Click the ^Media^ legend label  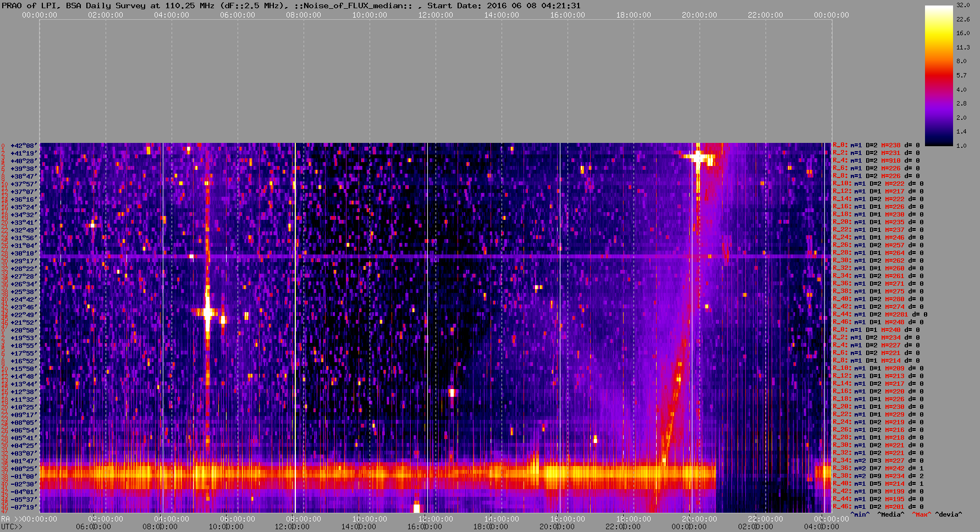tap(891, 514)
